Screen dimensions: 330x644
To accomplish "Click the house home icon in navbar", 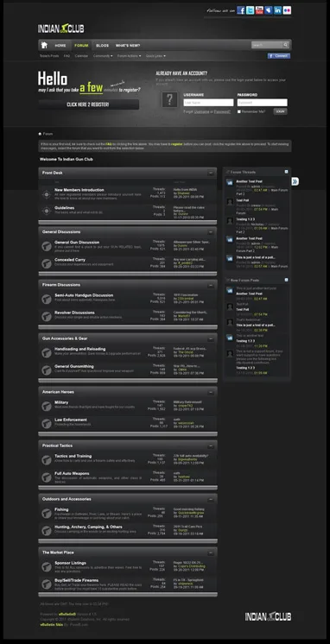I will tap(44, 45).
